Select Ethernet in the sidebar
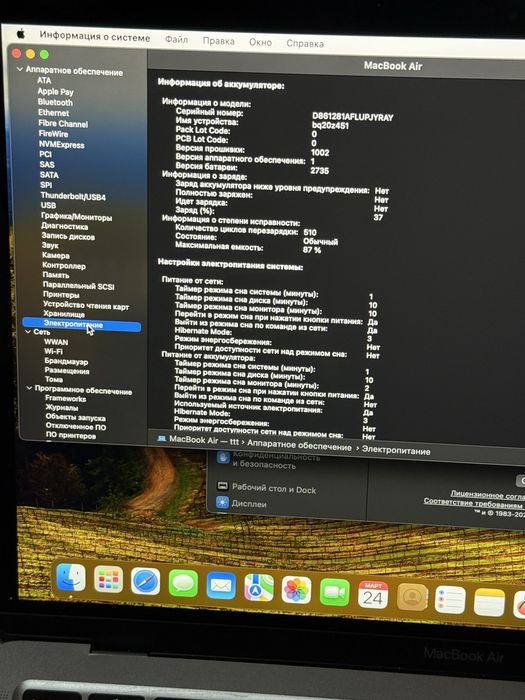Viewport: 525px width, 700px height. click(54, 113)
